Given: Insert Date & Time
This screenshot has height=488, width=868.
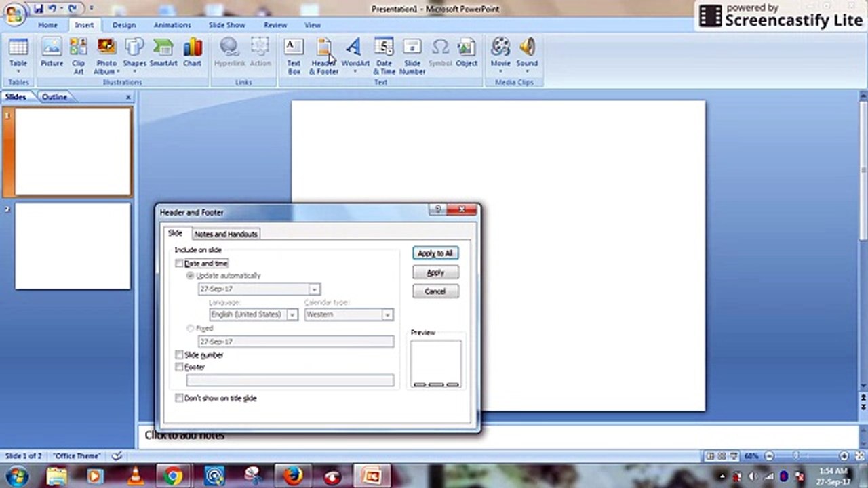Looking at the screenshot, I should [384, 56].
